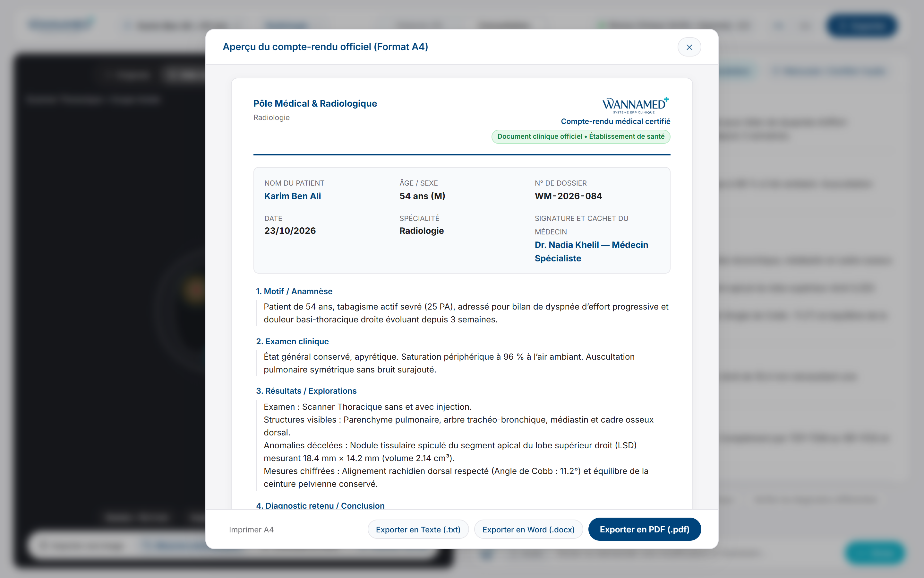
Task: Click age value 54 ans (M)
Action: (422, 196)
